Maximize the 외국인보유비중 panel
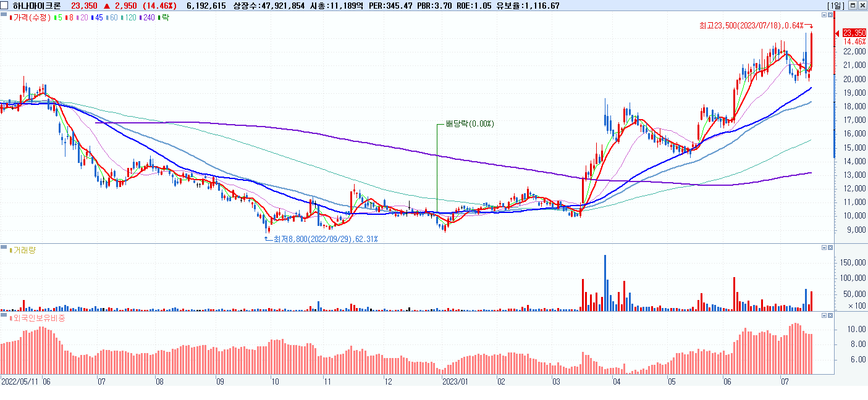 824,315
